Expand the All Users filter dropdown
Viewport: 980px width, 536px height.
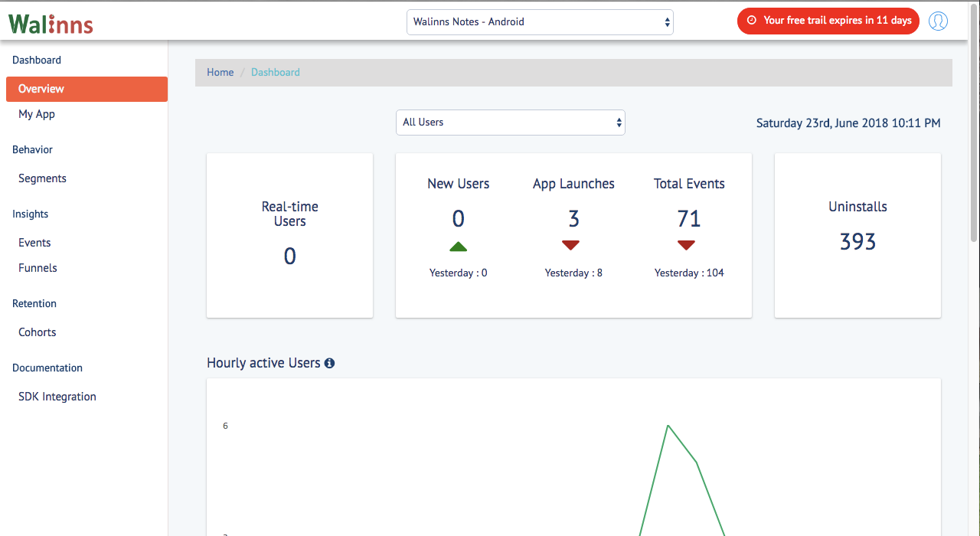click(511, 123)
